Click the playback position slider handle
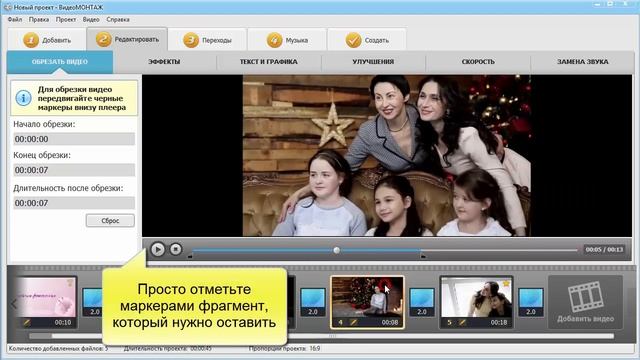Screen dimensions: 640x360 click(x=336, y=250)
